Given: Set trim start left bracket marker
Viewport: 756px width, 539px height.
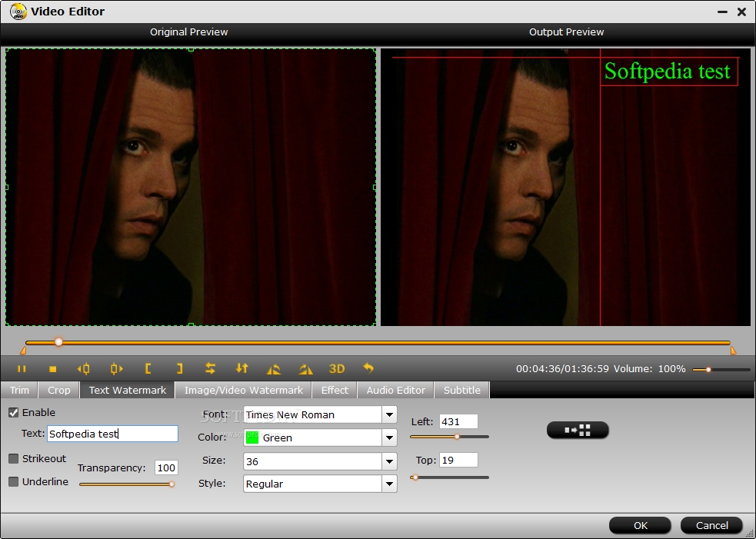Looking at the screenshot, I should tap(148, 369).
